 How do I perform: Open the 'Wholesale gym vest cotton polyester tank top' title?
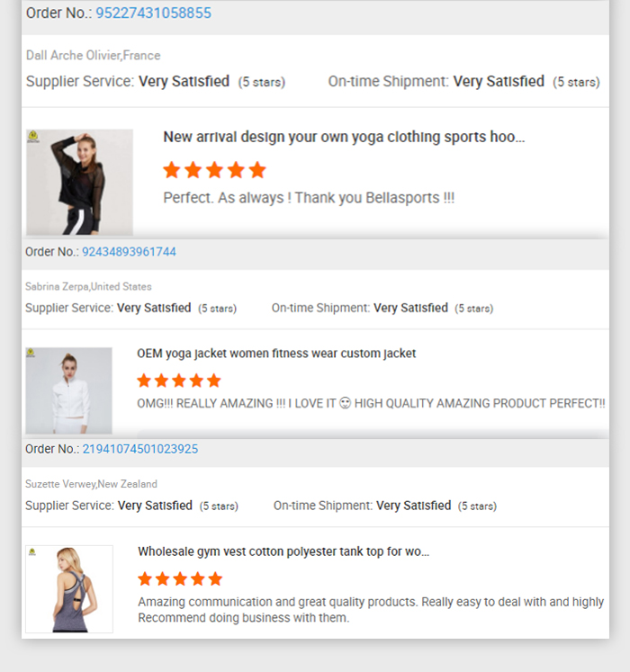283,551
